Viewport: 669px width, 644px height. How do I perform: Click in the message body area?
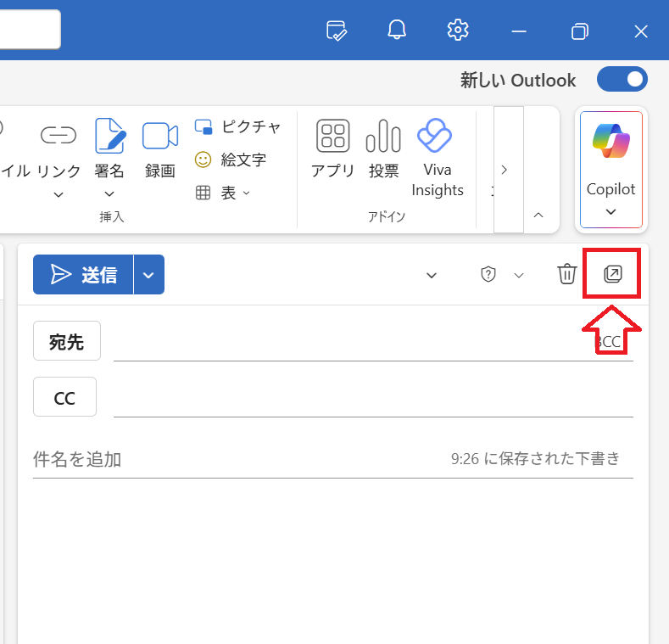click(x=332, y=559)
